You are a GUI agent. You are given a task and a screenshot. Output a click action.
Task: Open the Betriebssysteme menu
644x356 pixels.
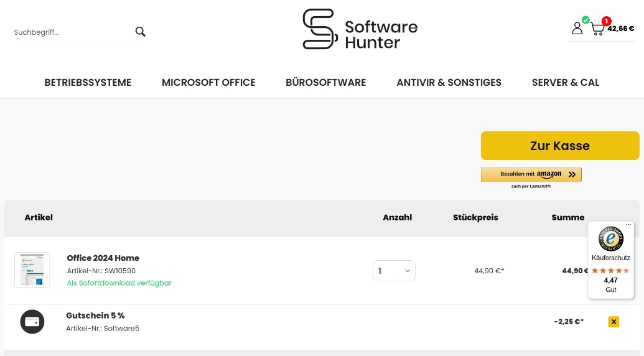point(88,83)
